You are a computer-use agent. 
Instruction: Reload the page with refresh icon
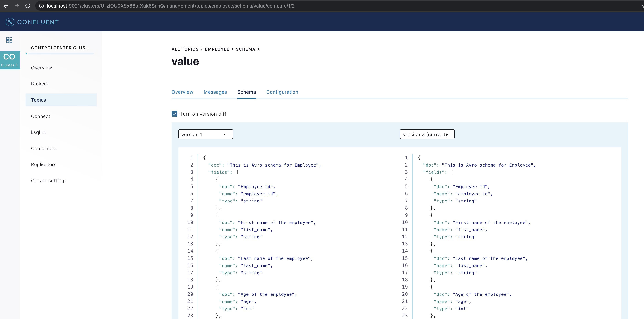(x=28, y=6)
